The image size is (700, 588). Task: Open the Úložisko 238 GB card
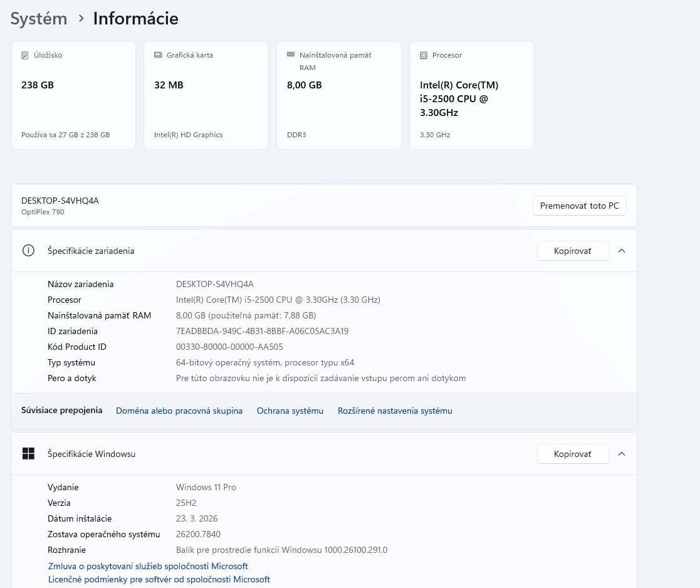click(x=73, y=95)
